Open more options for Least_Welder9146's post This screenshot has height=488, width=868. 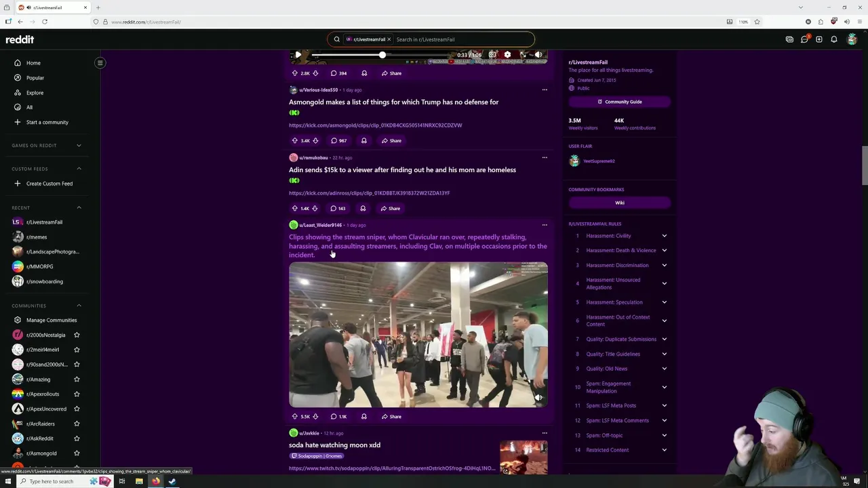pos(545,225)
